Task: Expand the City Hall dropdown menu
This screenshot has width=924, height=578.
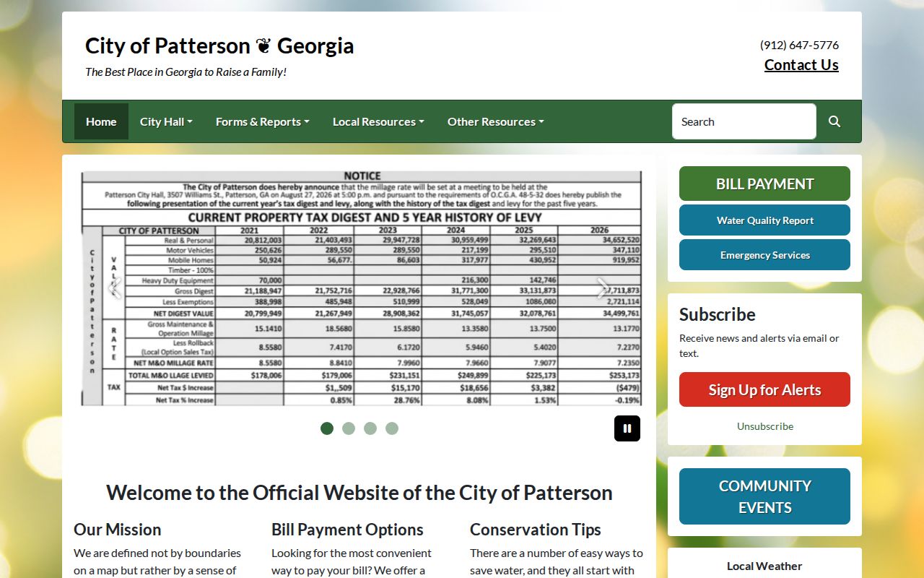Action: point(166,121)
